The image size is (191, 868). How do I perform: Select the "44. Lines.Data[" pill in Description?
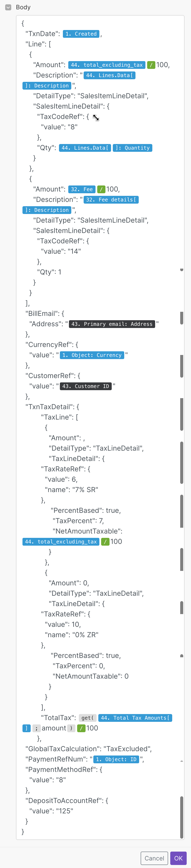point(109,76)
